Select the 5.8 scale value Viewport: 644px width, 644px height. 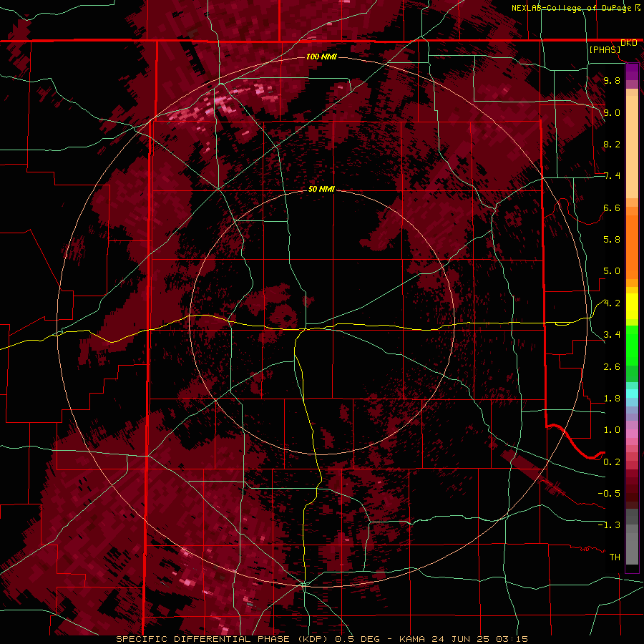click(x=612, y=240)
